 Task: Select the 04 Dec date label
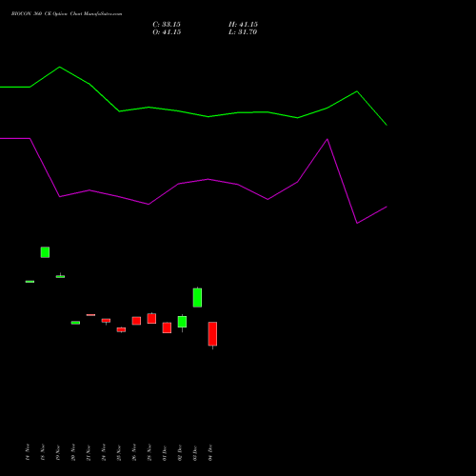pyautogui.click(x=210, y=452)
